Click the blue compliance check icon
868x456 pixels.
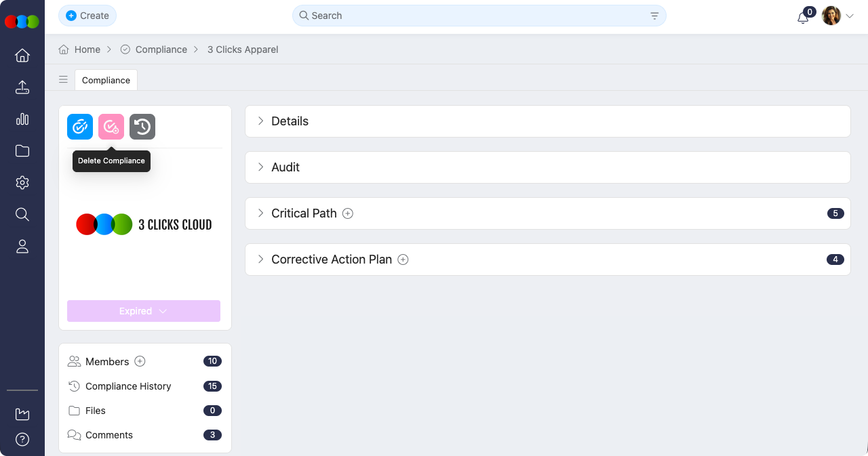pos(80,127)
